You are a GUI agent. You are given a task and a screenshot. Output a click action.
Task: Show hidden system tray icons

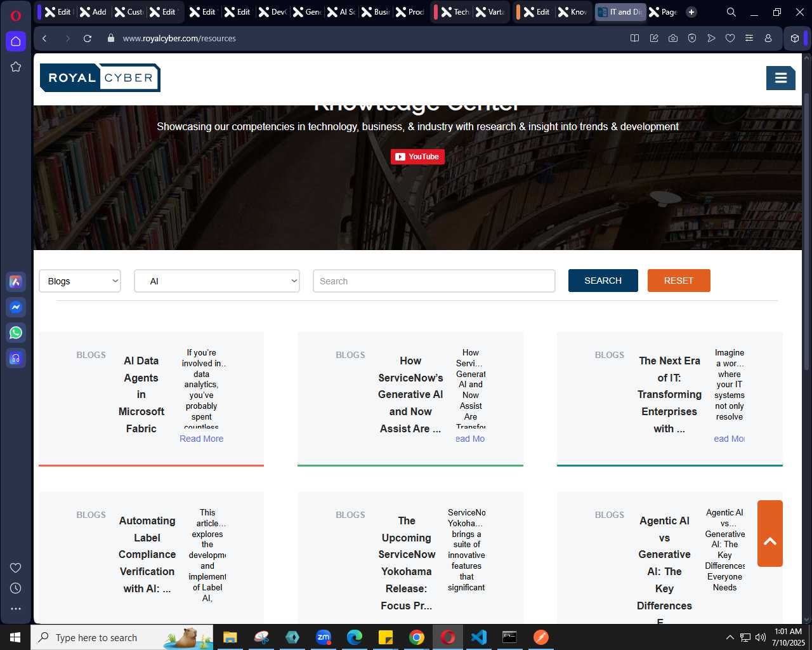730,637
